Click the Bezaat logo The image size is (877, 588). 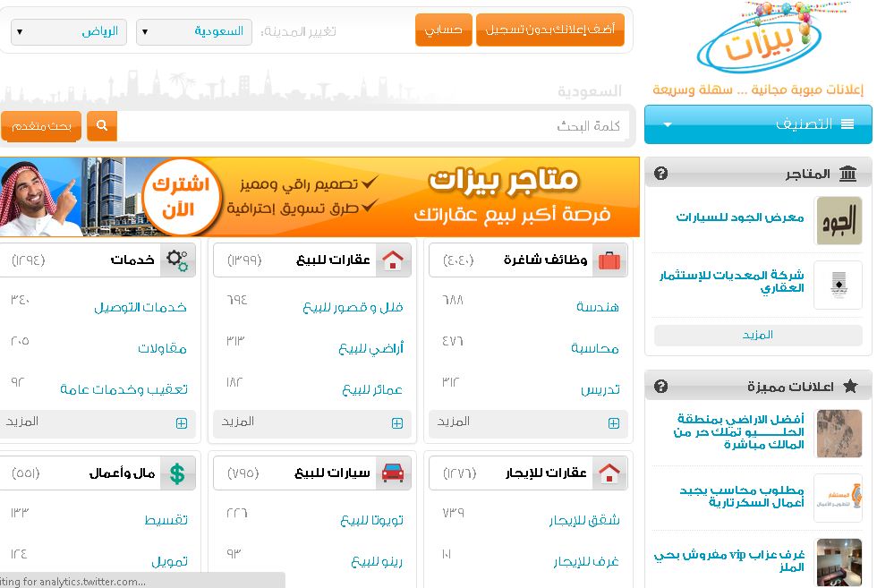coord(761,38)
